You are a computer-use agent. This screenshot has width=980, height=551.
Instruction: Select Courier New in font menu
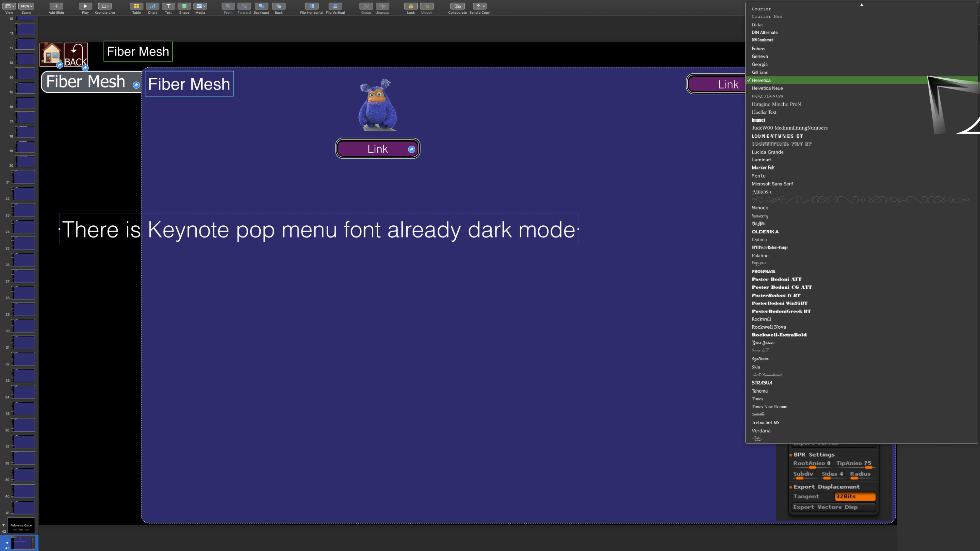click(861, 16)
